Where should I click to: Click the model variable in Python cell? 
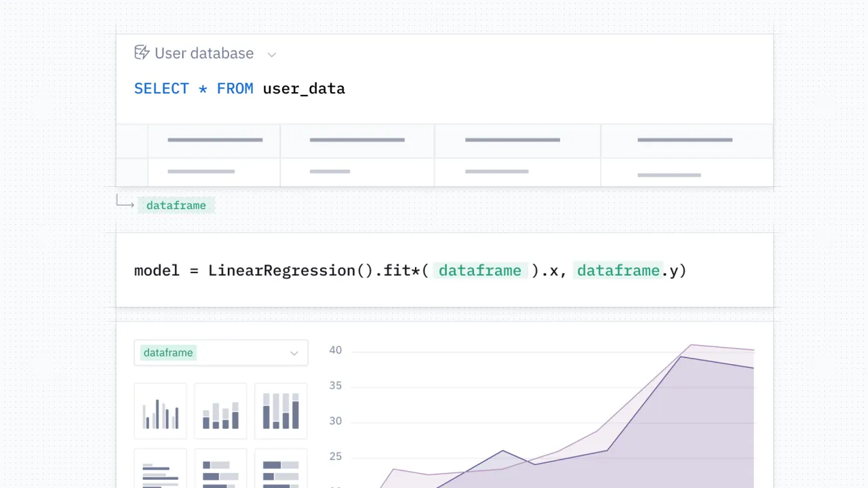(157, 270)
